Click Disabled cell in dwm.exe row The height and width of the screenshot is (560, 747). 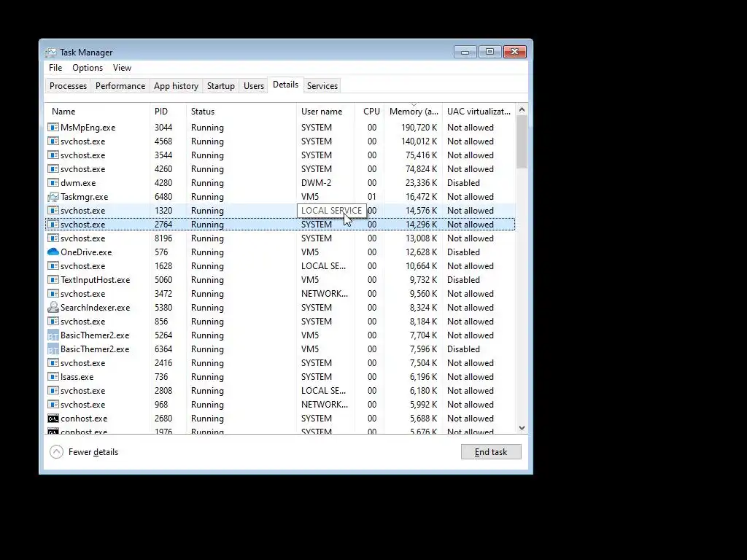coord(463,183)
